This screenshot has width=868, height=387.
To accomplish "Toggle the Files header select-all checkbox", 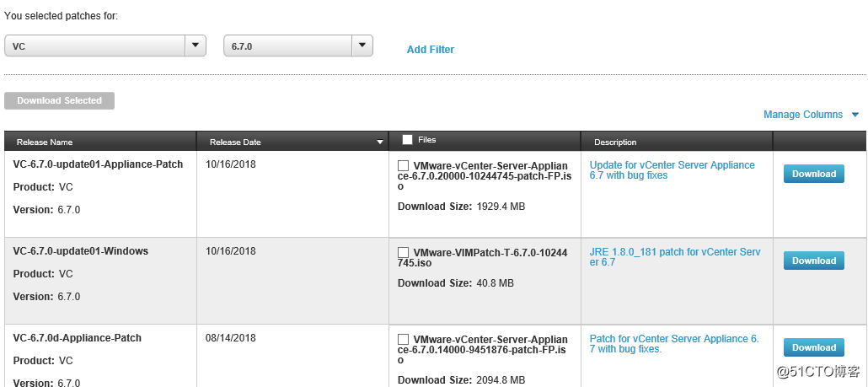I will 407,140.
